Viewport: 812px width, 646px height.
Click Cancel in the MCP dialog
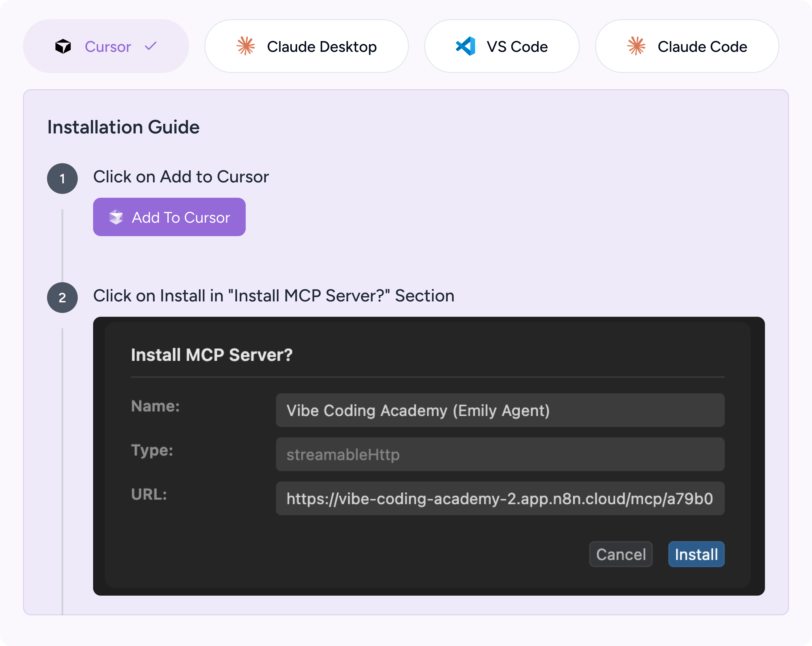click(621, 554)
